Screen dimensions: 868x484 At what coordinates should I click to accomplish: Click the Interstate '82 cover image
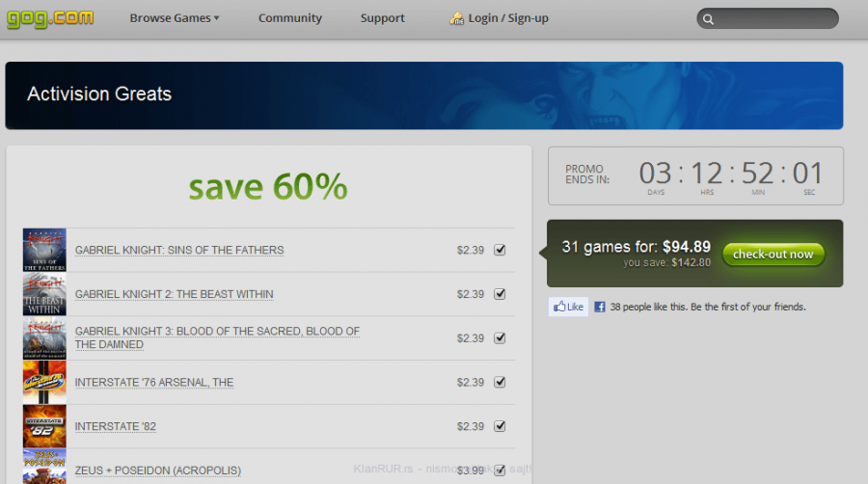click(x=44, y=426)
